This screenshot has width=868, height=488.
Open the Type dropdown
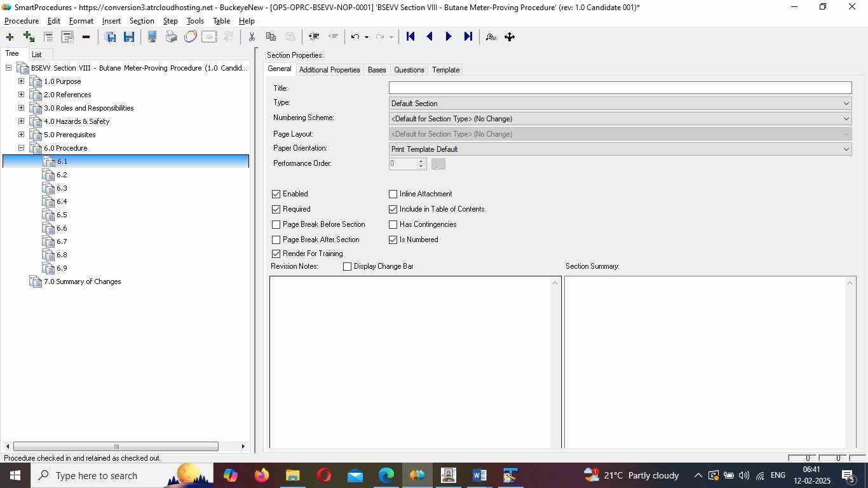point(620,104)
